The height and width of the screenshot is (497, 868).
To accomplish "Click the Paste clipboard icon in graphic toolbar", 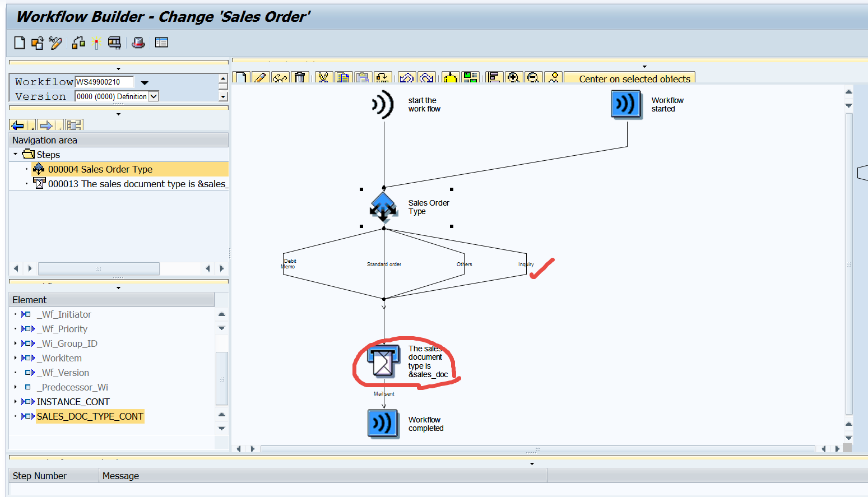I will pyautogui.click(x=363, y=77).
